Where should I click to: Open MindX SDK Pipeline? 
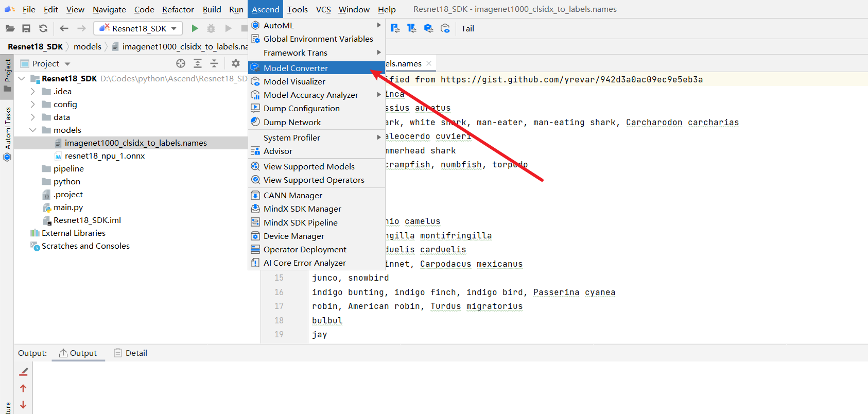[317, 222]
